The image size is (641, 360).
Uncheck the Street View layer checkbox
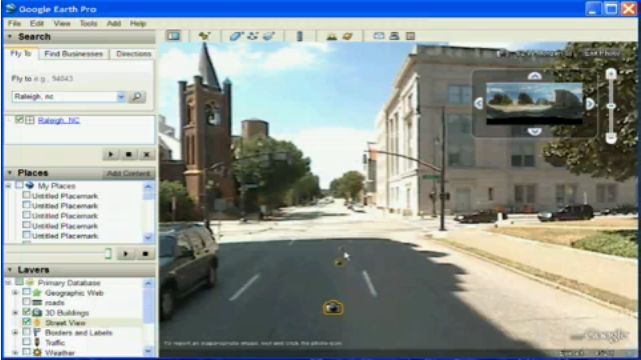(27, 322)
